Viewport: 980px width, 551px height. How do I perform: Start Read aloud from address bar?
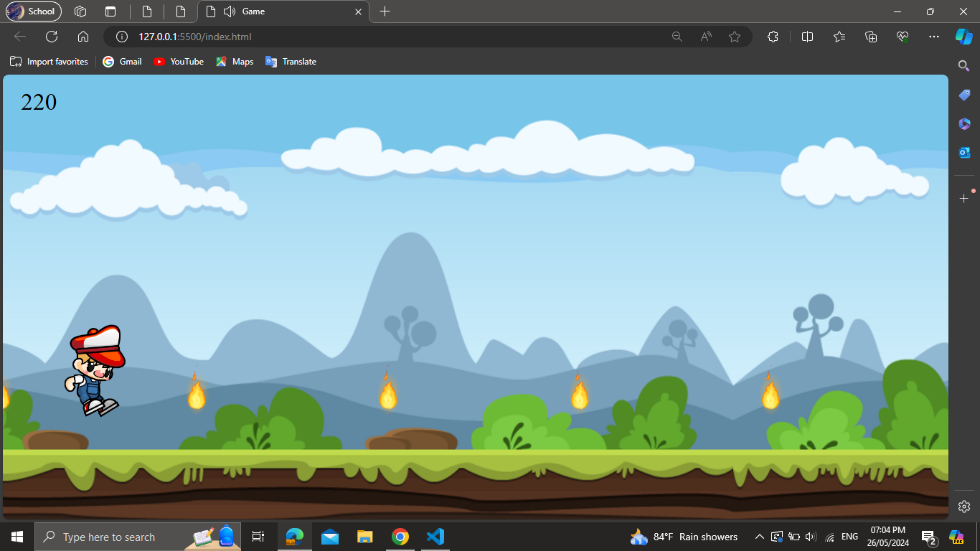pos(706,37)
